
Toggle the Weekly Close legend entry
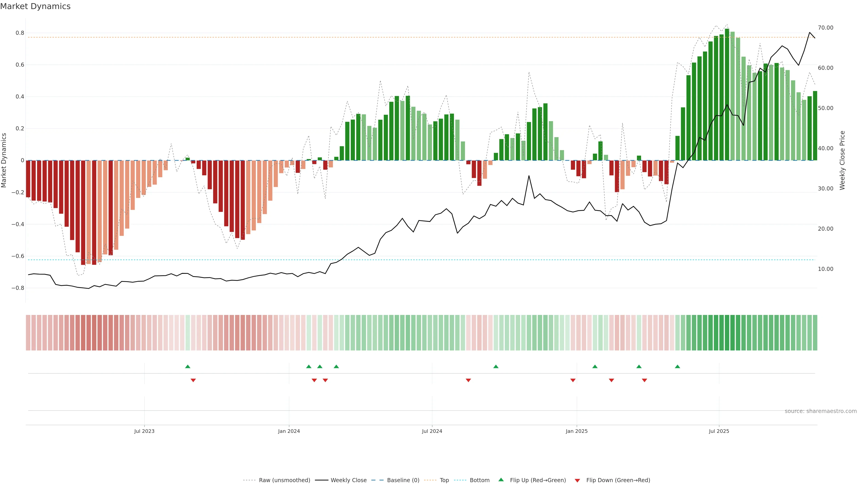tap(348, 480)
